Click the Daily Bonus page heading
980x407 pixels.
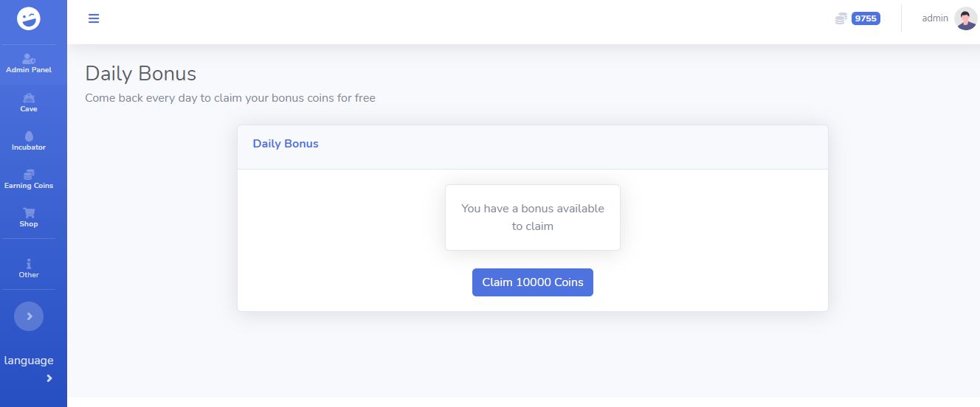pos(141,74)
